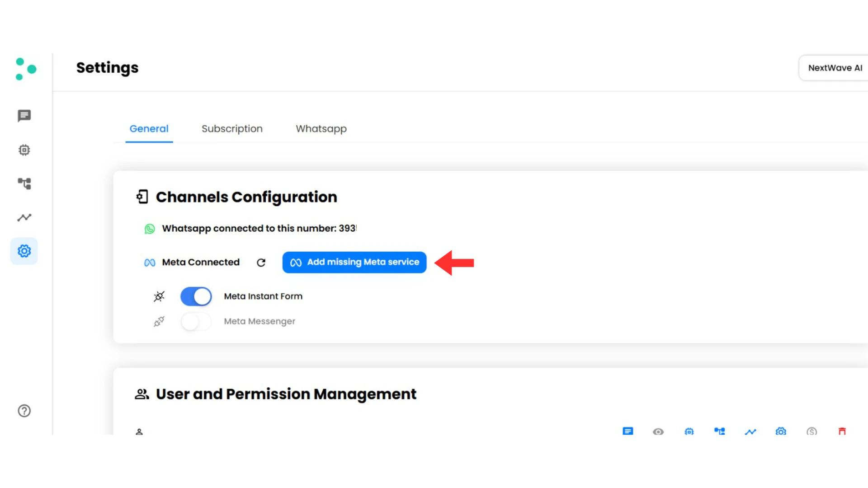Toggle the gear permission icon in user row

[781, 432]
